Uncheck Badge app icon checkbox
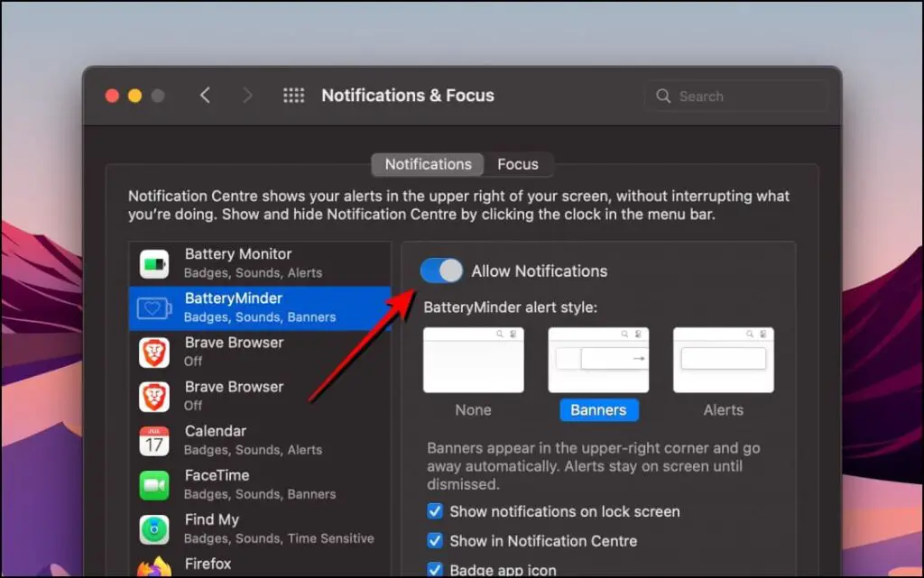This screenshot has width=924, height=578. click(x=435, y=569)
